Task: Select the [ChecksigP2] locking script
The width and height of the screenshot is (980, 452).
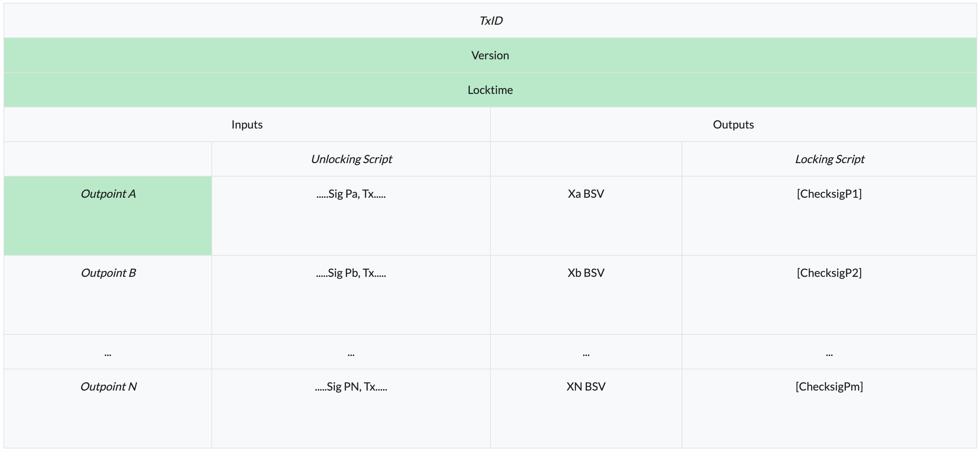Action: (x=829, y=273)
